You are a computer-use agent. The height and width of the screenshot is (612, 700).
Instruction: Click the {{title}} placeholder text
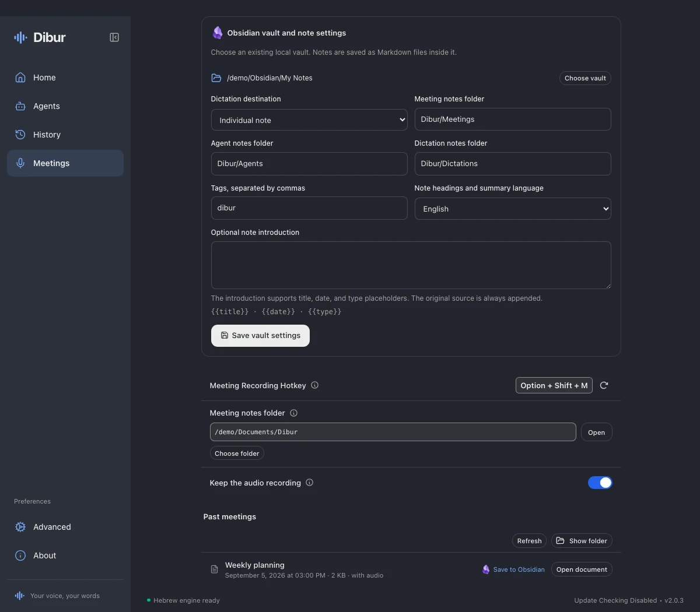click(230, 312)
